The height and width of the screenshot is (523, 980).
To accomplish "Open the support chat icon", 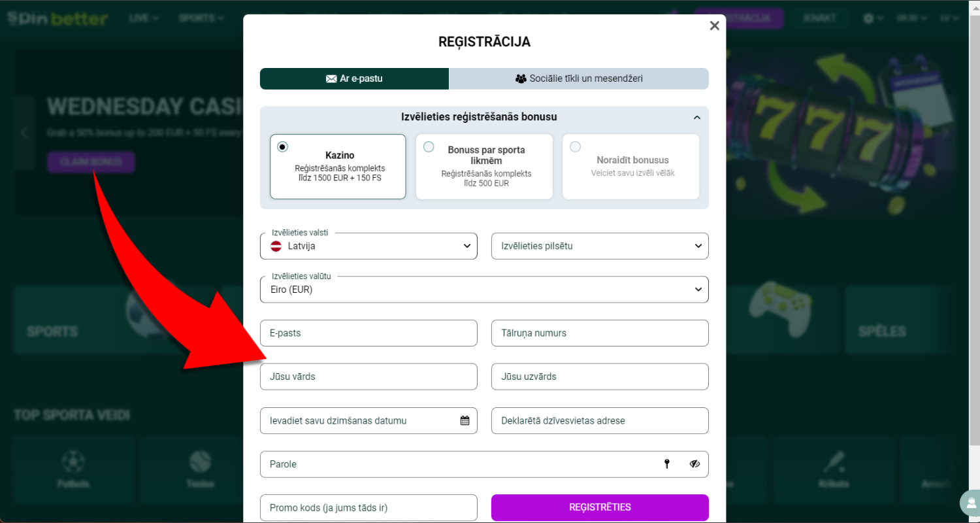I will [970, 503].
